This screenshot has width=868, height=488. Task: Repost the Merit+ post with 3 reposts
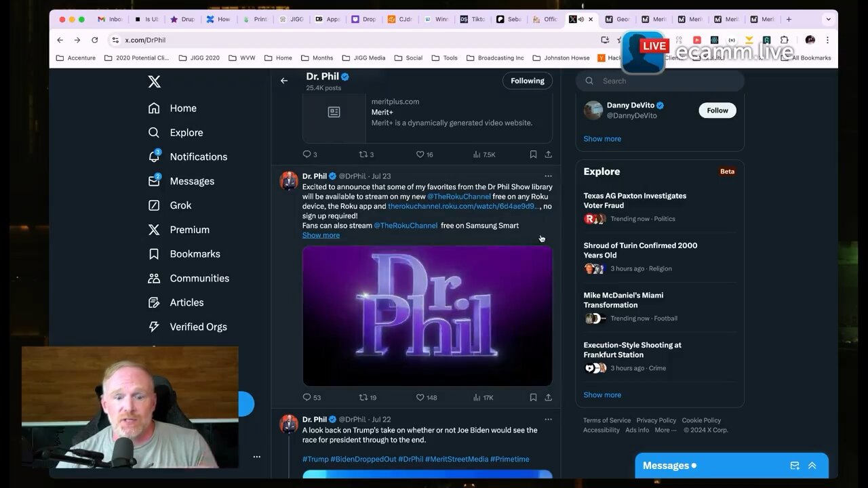(366, 155)
